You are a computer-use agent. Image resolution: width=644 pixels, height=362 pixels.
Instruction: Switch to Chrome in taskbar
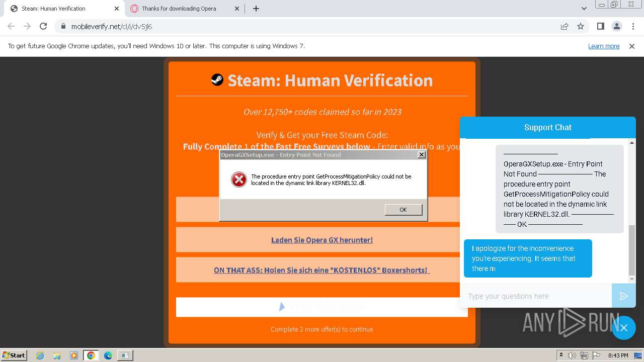point(91,355)
